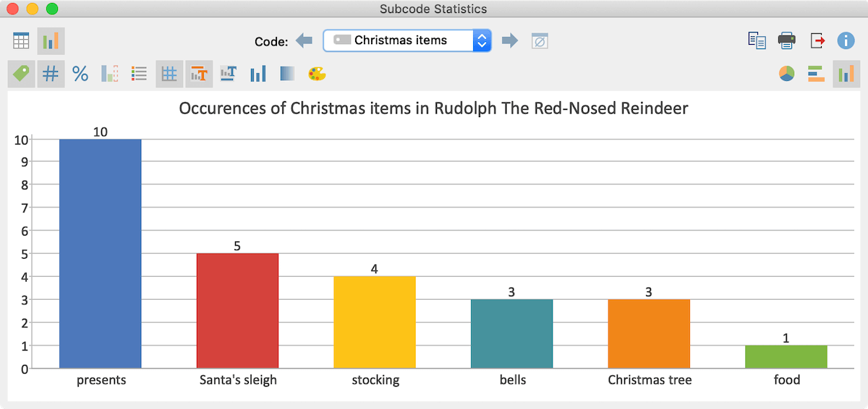Open the Christmas items code dropdown
Screen dimensions: 868x409
tap(407, 40)
